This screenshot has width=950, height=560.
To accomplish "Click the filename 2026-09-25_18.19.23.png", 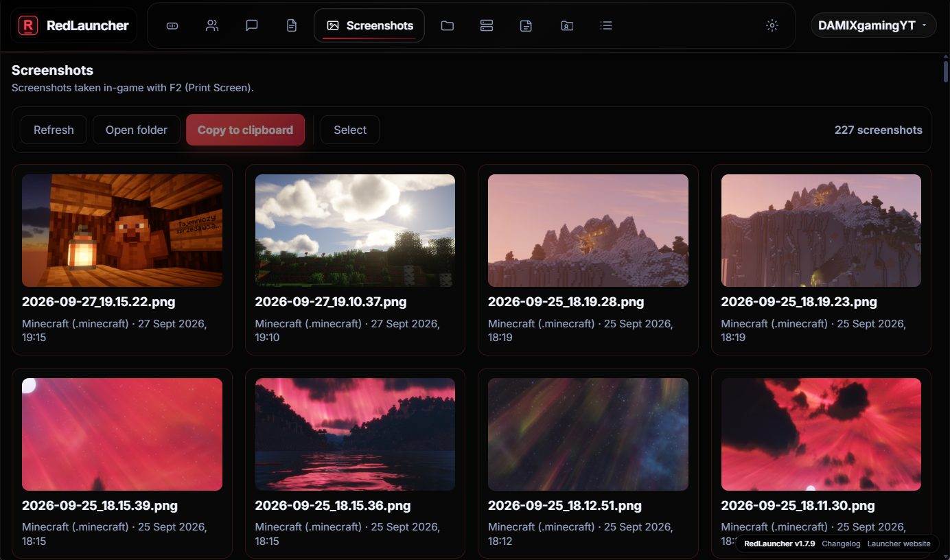I will click(799, 302).
